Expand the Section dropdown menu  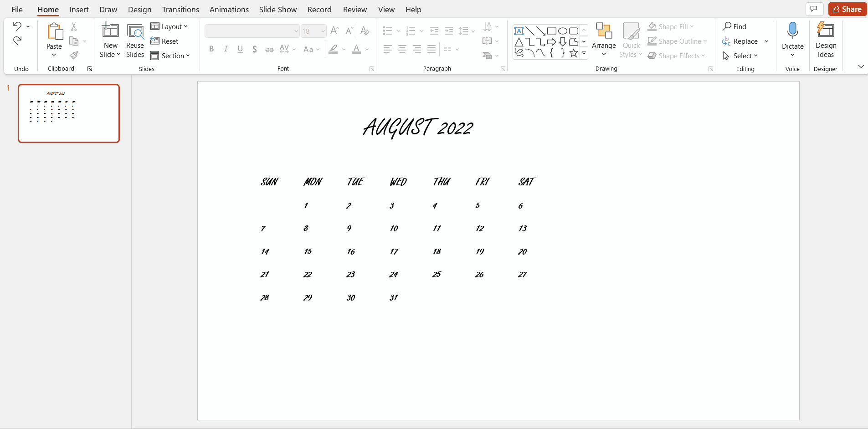tap(170, 56)
